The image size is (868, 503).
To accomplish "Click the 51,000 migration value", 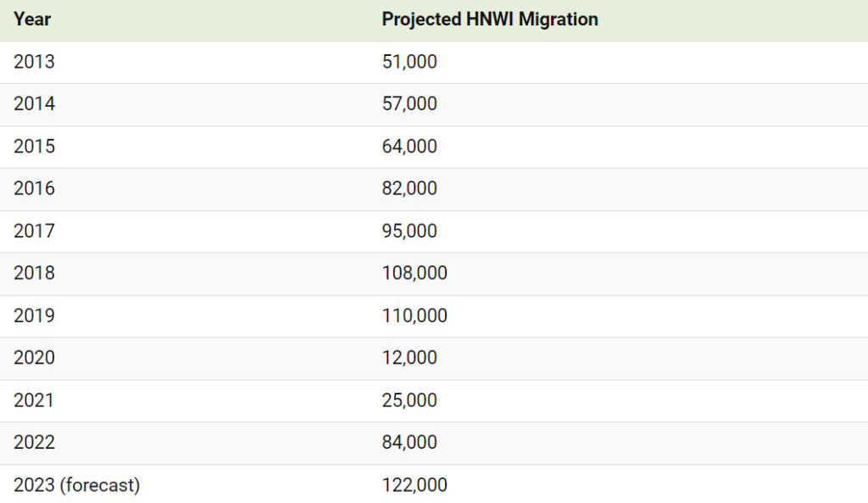I will click(409, 62).
